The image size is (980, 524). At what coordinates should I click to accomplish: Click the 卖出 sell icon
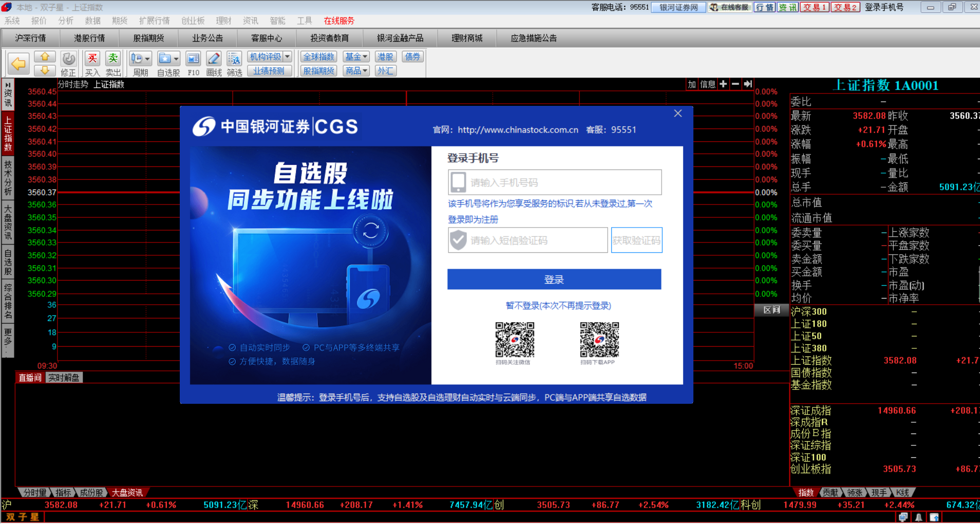[x=113, y=64]
